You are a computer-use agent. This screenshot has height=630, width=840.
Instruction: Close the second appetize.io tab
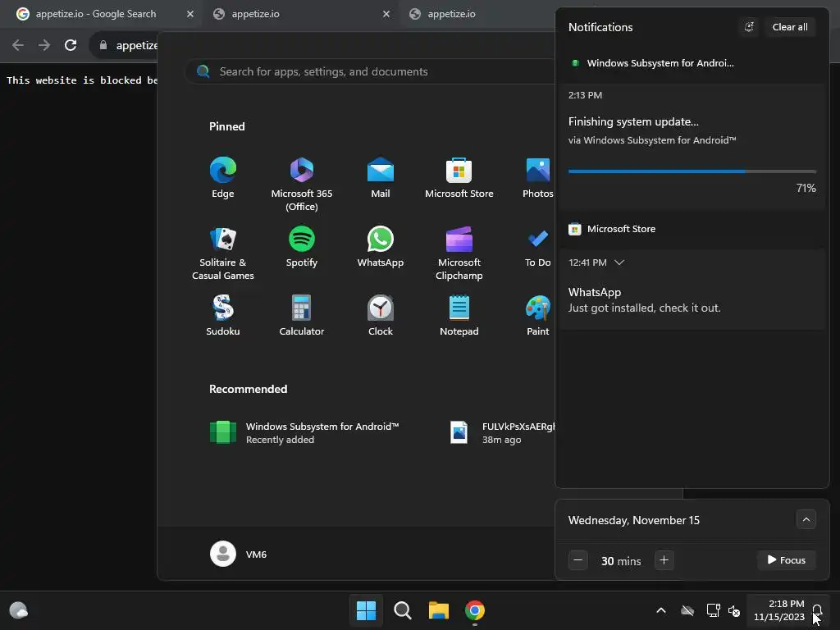[x=386, y=14]
